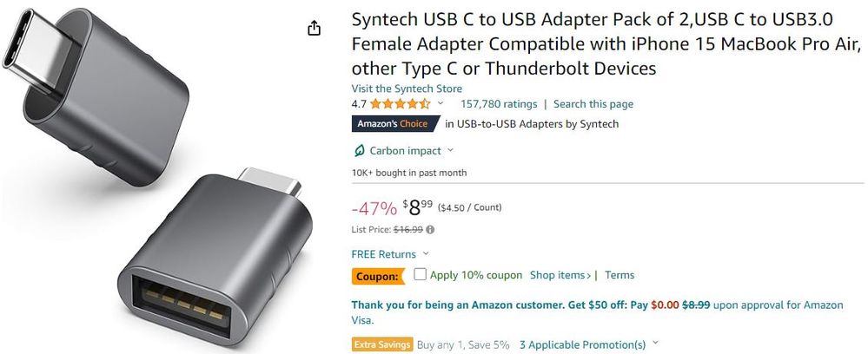Viewport: 868px width, 354px height.
Task: Expand the FREE Returns dropdown
Action: [x=426, y=254]
